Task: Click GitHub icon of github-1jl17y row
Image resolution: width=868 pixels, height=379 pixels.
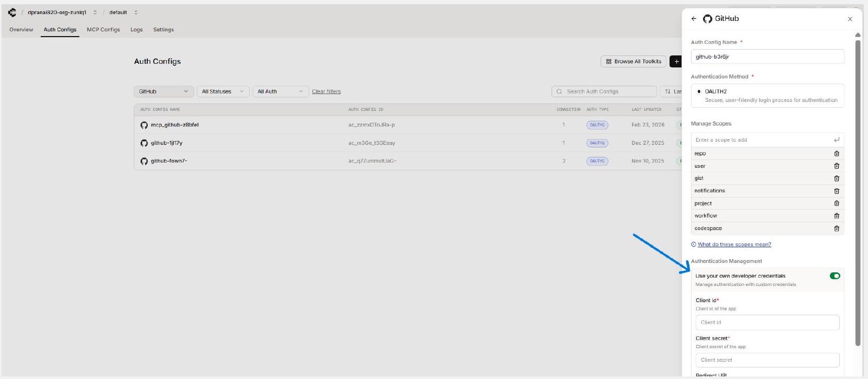Action: (144, 143)
